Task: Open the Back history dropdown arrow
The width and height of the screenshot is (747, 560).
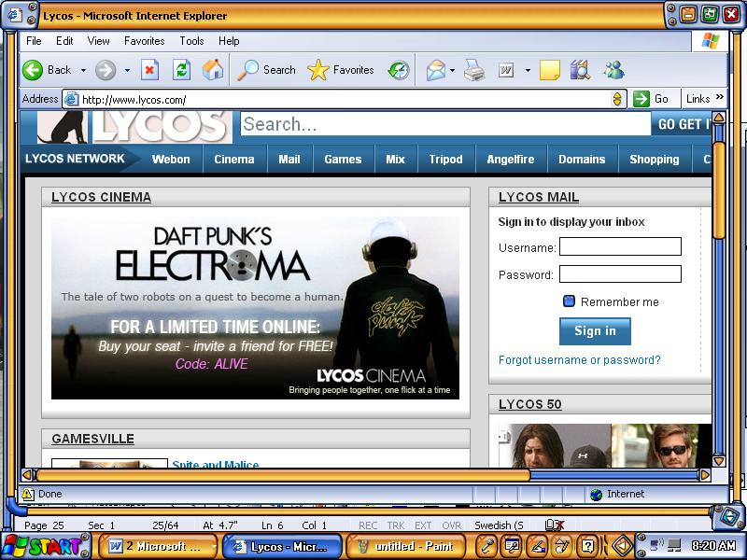Action: (83, 71)
